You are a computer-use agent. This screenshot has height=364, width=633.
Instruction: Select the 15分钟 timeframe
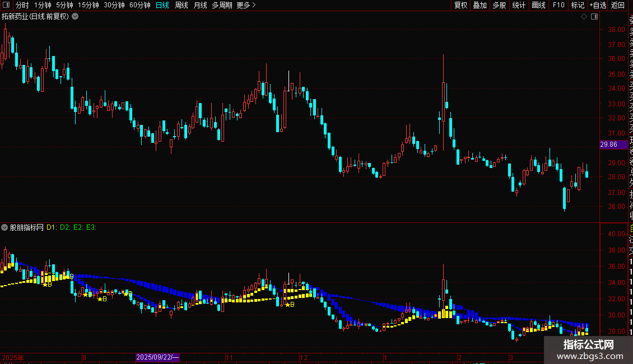click(89, 5)
